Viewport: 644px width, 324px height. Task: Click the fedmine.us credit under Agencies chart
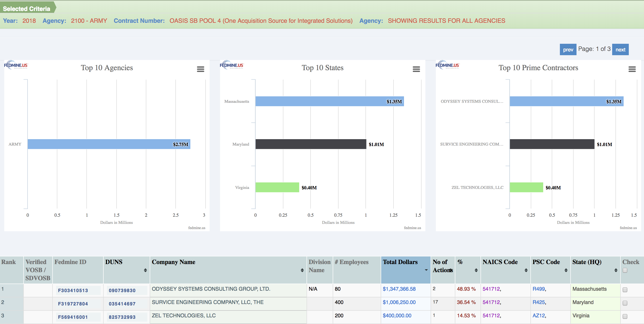coord(197,228)
